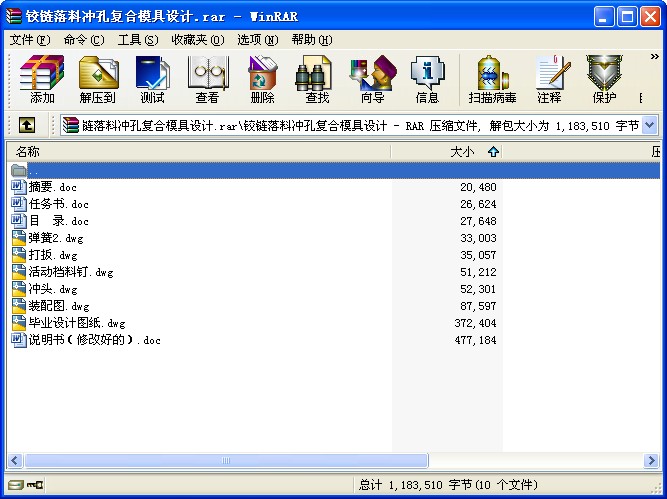Select the file 说明书(修改好的).doc
Screen dimensions: 667x499
94,340
